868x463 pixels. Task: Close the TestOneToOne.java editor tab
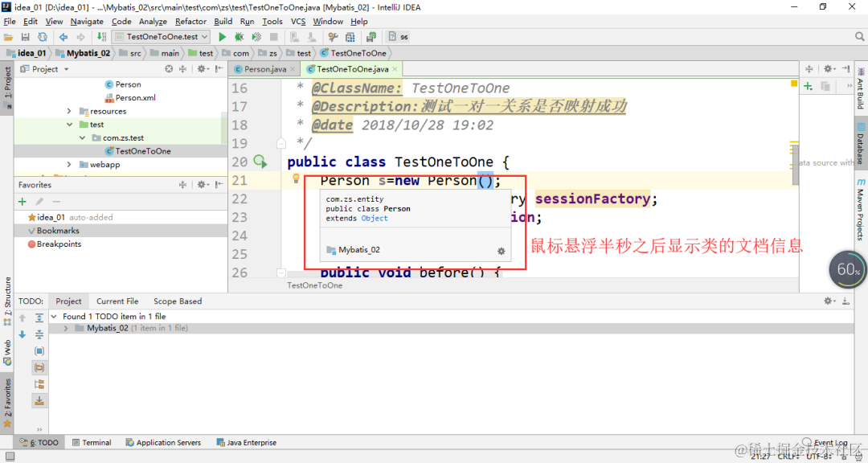pyautogui.click(x=395, y=69)
